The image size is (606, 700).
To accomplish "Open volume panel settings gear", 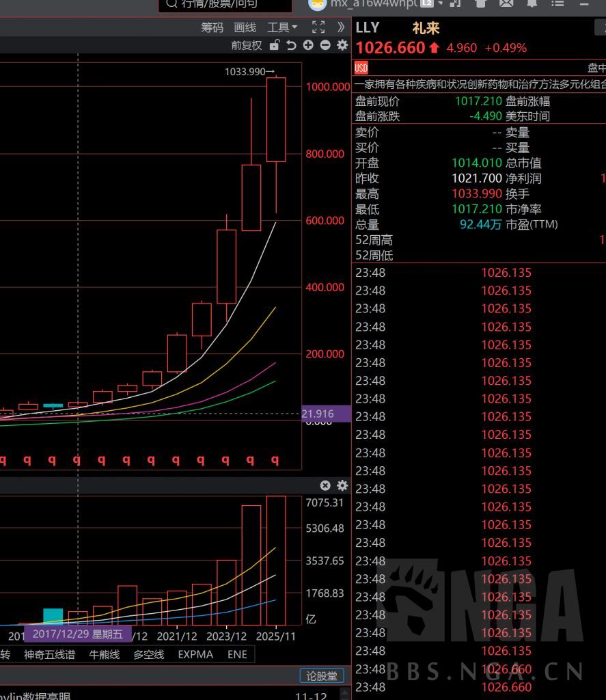I will (342, 485).
